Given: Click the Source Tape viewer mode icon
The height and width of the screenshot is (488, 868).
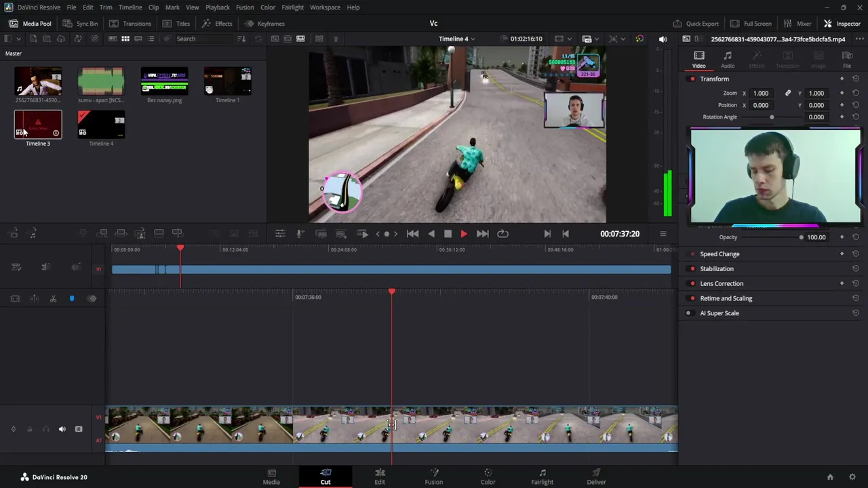Looking at the screenshot, I should [288, 39].
